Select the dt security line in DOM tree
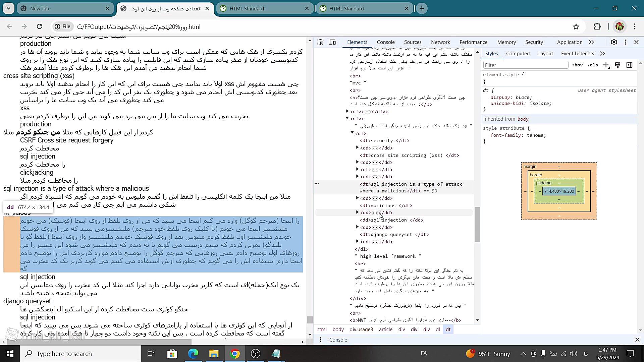Screen dimensions: 644x362 click(384, 141)
